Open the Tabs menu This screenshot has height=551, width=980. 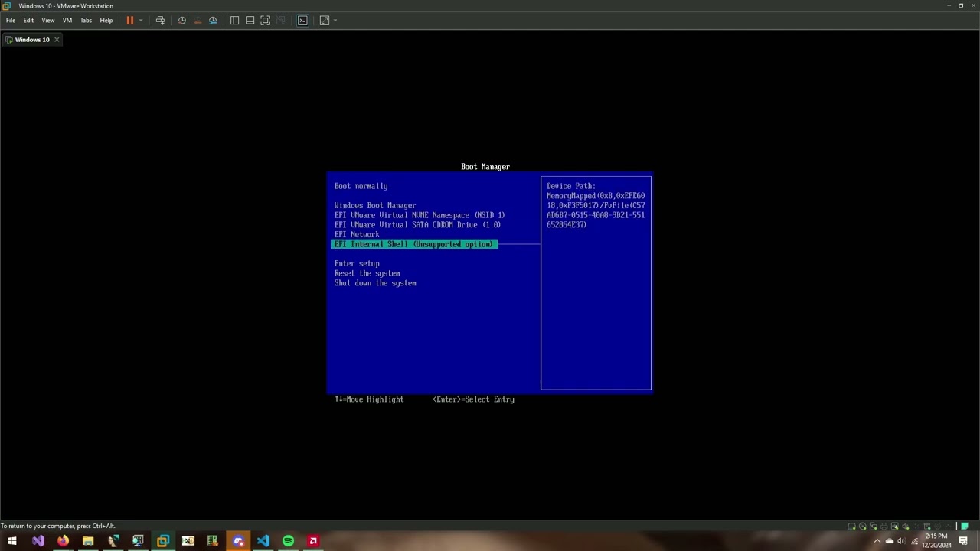pos(86,21)
